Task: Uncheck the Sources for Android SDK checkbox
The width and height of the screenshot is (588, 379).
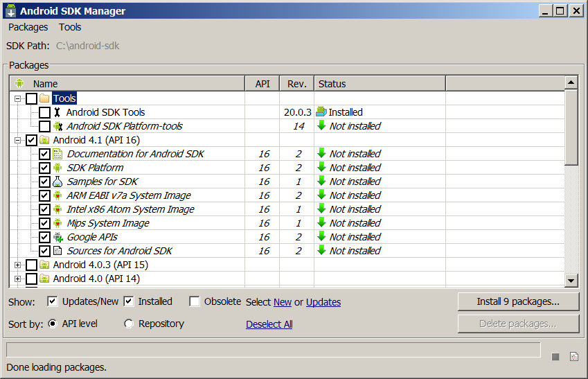Action: pos(44,251)
